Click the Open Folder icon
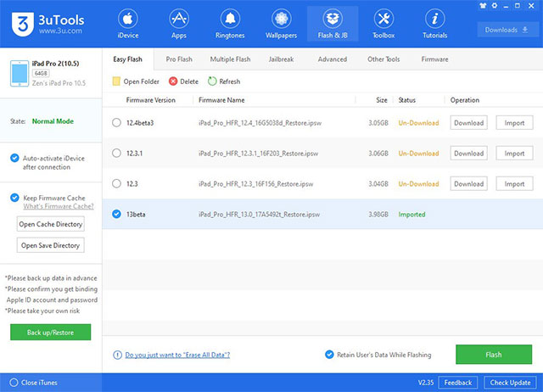543x392 pixels. 116,81
